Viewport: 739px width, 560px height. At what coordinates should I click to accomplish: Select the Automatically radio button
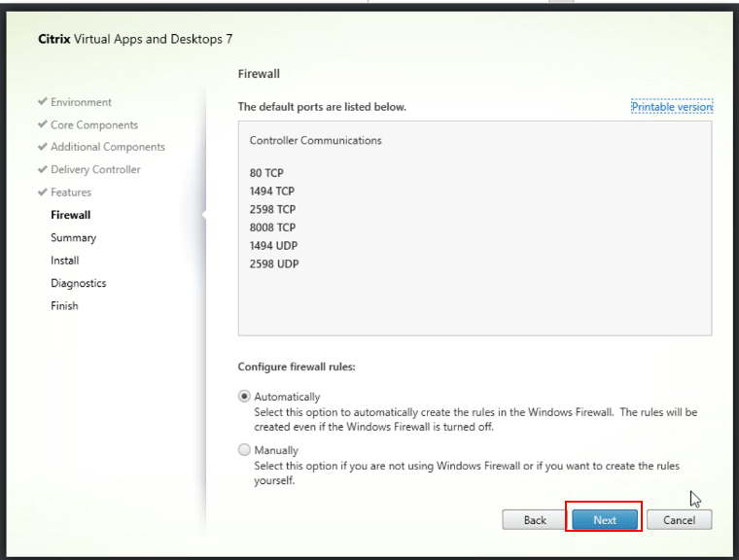[x=244, y=397]
